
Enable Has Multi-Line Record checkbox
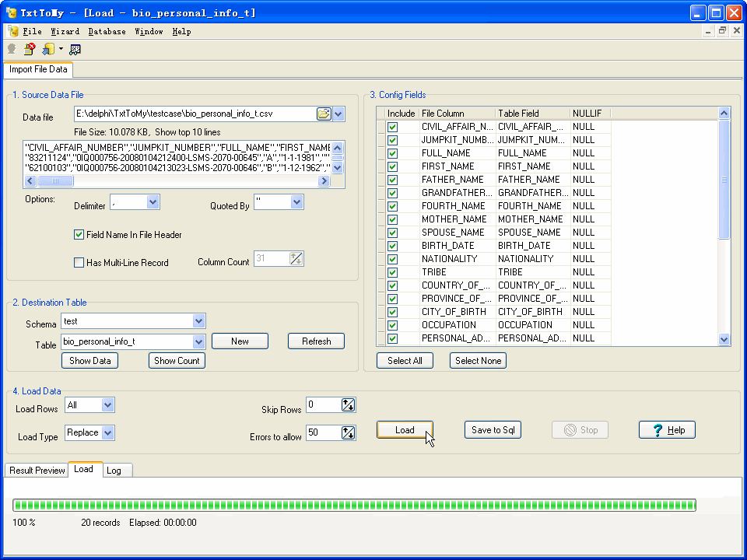[79, 263]
